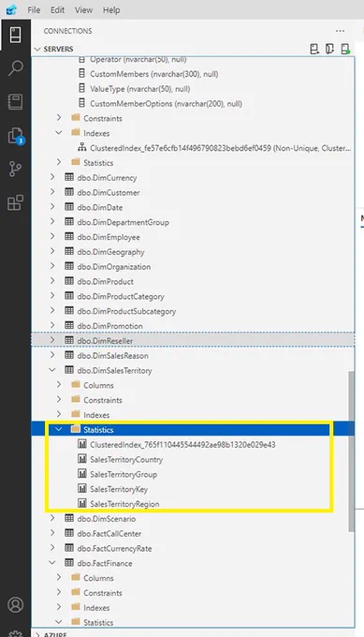Click the ClusteredIndex_fe57 index icon

click(82, 147)
